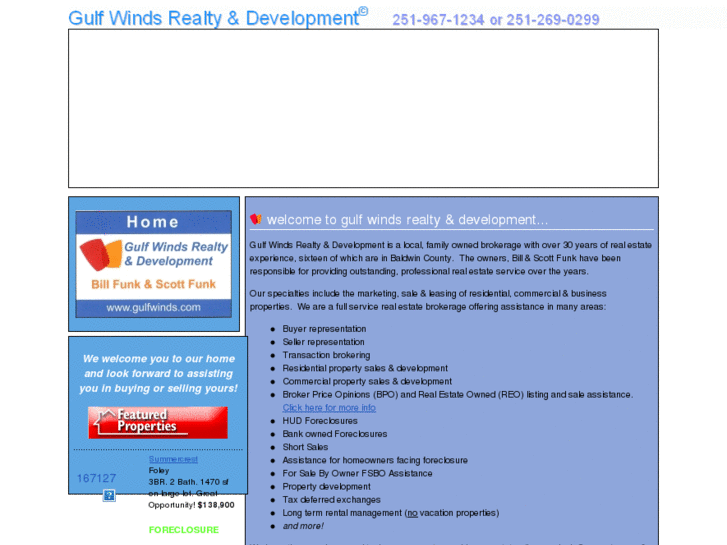Click the 'Long term rental management' list item
The image size is (727, 545).
(x=391, y=513)
